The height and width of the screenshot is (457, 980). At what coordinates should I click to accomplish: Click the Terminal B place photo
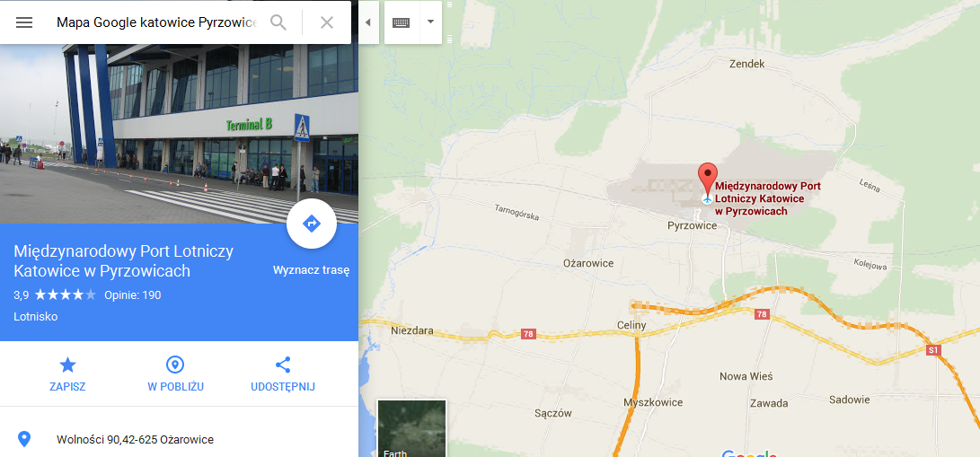tap(180, 134)
